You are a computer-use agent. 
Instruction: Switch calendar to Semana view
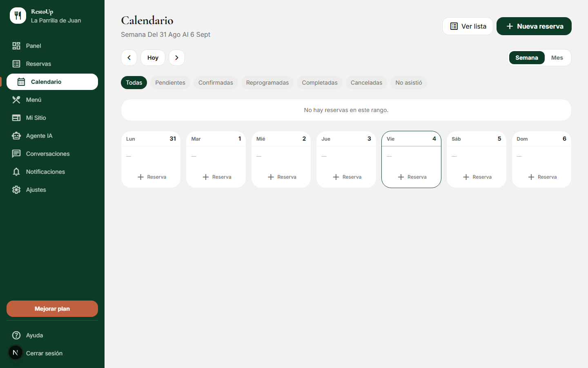[x=527, y=58]
